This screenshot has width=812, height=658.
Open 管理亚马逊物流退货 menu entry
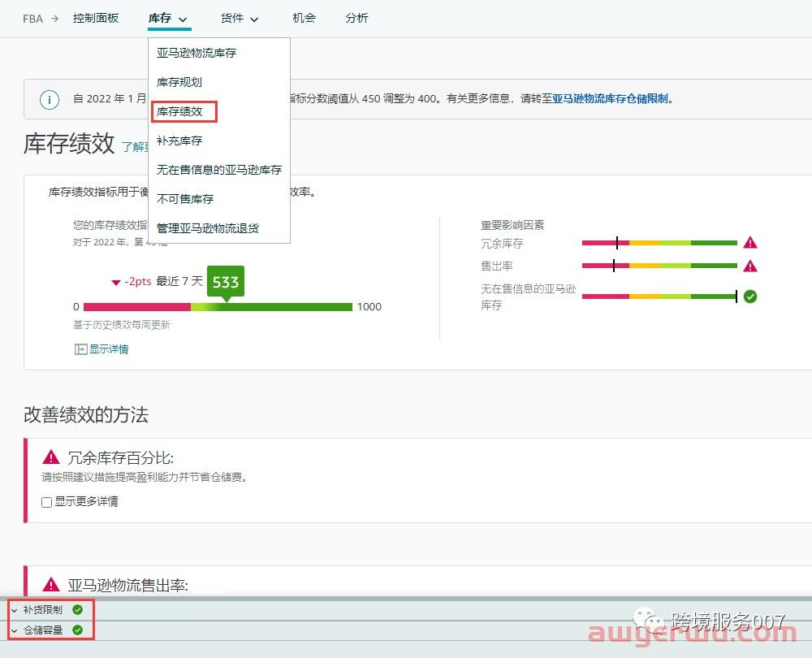(x=208, y=228)
